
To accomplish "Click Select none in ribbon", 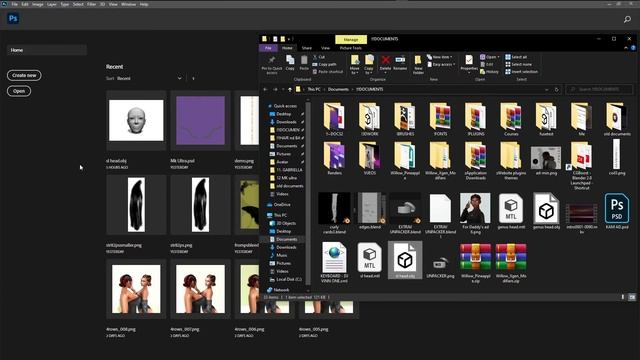I will (x=518, y=64).
